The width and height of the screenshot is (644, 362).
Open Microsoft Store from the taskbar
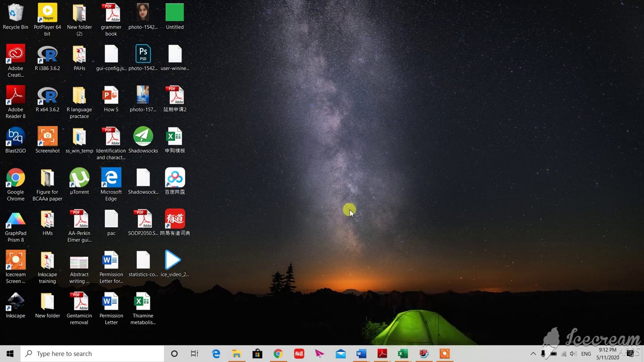point(257,354)
